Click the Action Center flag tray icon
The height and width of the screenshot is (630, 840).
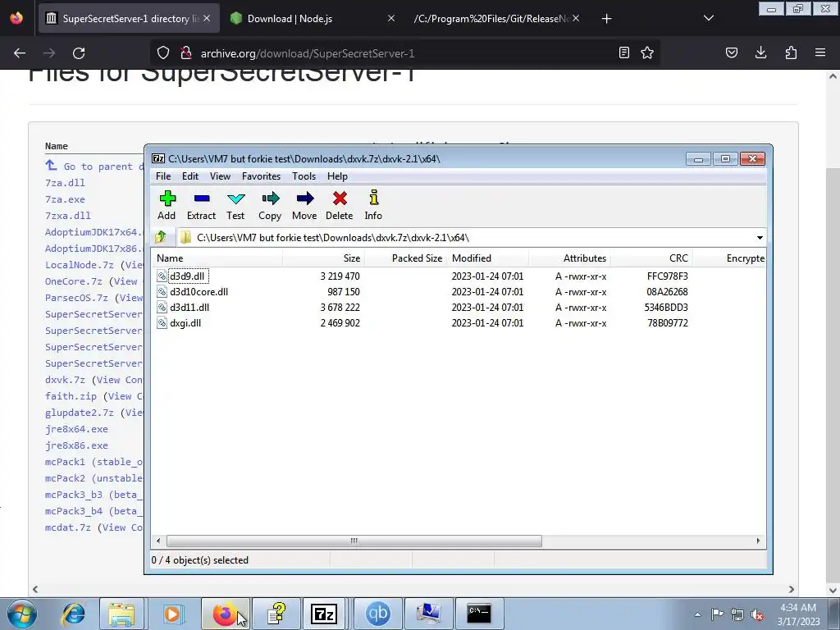coord(717,614)
